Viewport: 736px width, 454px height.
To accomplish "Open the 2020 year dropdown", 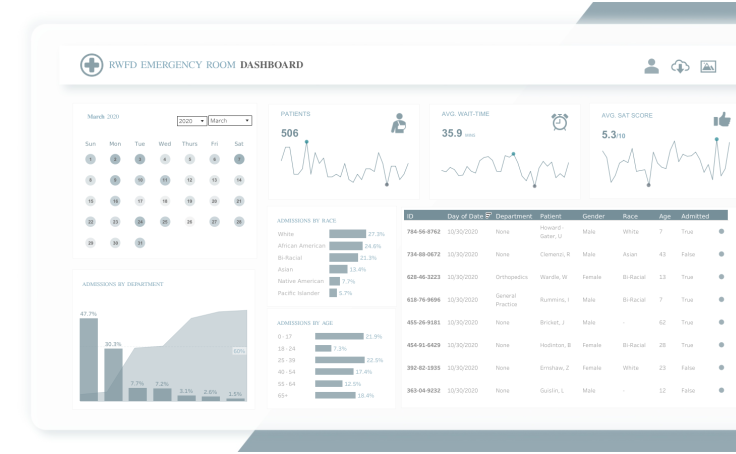I will tap(192, 121).
